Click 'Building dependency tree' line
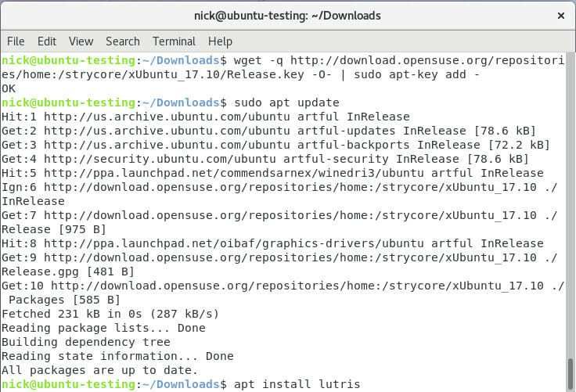The width and height of the screenshot is (576, 392). tap(86, 342)
